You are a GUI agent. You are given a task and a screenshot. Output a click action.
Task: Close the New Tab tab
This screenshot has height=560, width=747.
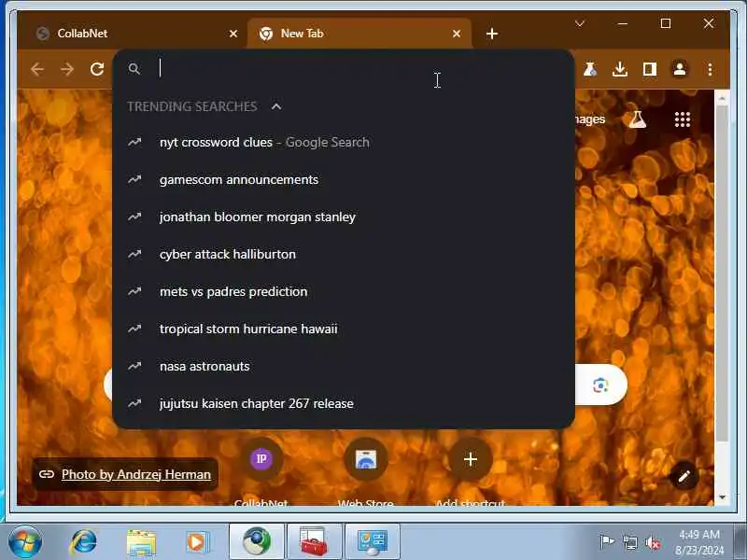pos(457,34)
